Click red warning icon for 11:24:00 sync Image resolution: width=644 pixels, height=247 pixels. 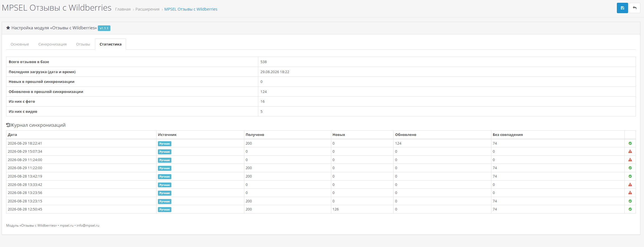[x=630, y=160]
